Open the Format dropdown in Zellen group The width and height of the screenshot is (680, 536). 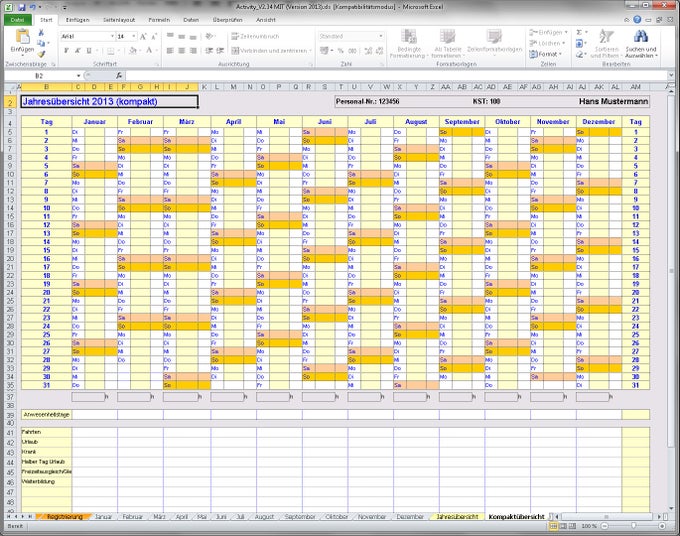(x=546, y=54)
